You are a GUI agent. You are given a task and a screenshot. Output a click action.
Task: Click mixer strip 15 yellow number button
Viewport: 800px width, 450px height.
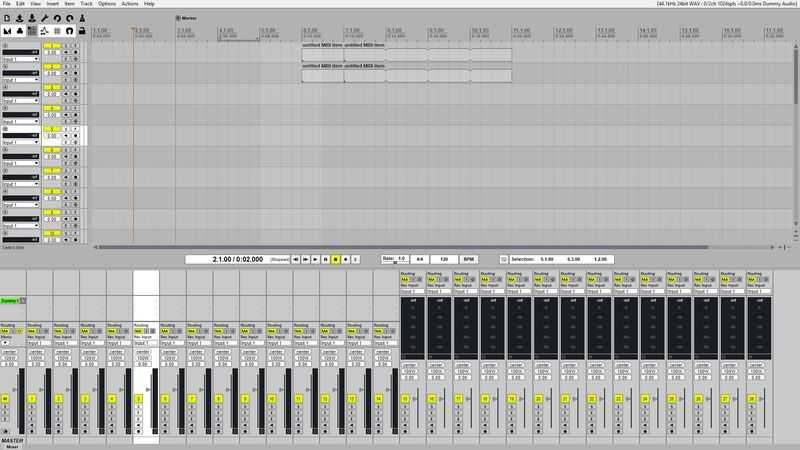coord(405,398)
